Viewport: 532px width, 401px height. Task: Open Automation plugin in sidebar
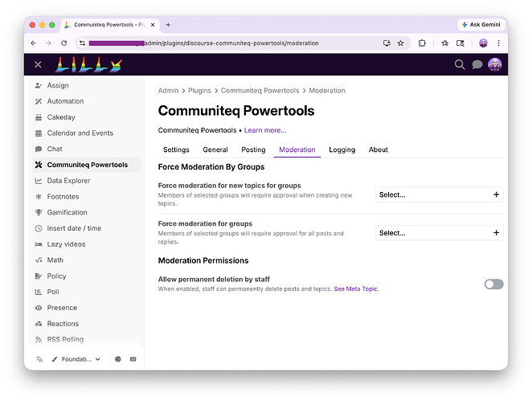pos(86,101)
